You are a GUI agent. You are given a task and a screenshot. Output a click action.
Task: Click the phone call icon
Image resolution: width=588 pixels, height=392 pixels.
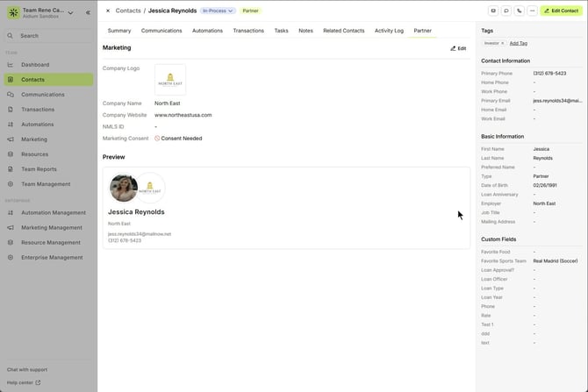520,11
